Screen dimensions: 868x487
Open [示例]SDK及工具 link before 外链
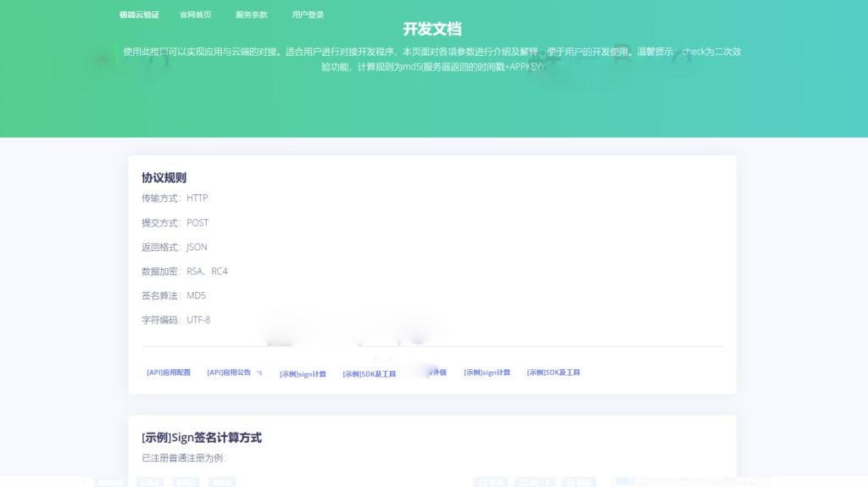[370, 374]
